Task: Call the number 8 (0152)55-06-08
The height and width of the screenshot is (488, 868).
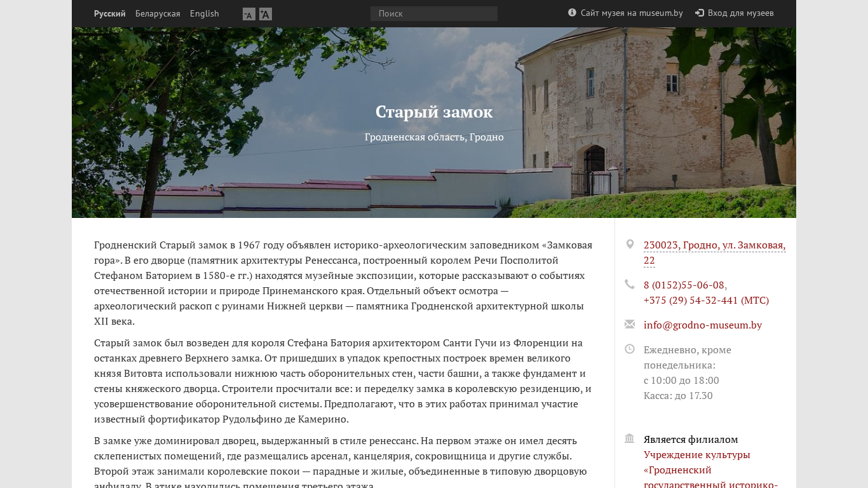Action: (x=684, y=285)
